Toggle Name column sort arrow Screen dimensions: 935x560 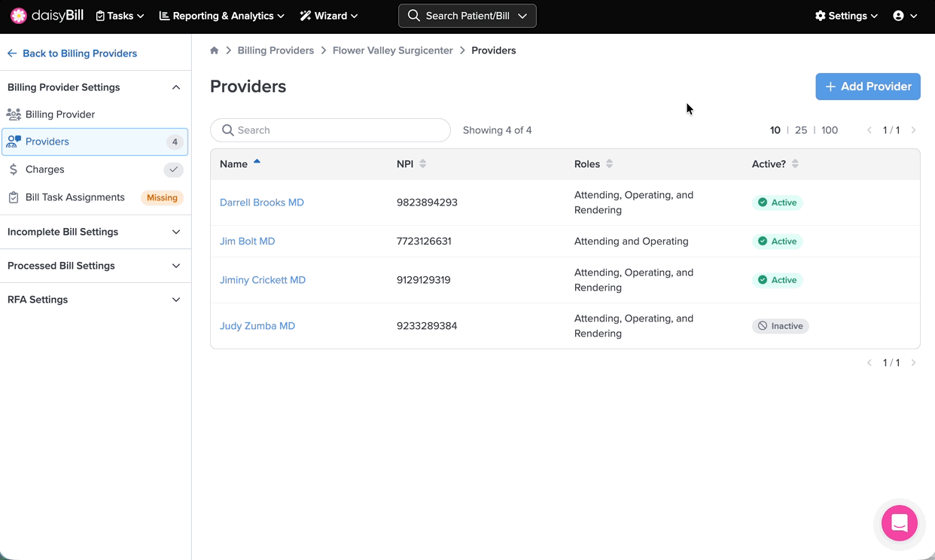point(257,162)
